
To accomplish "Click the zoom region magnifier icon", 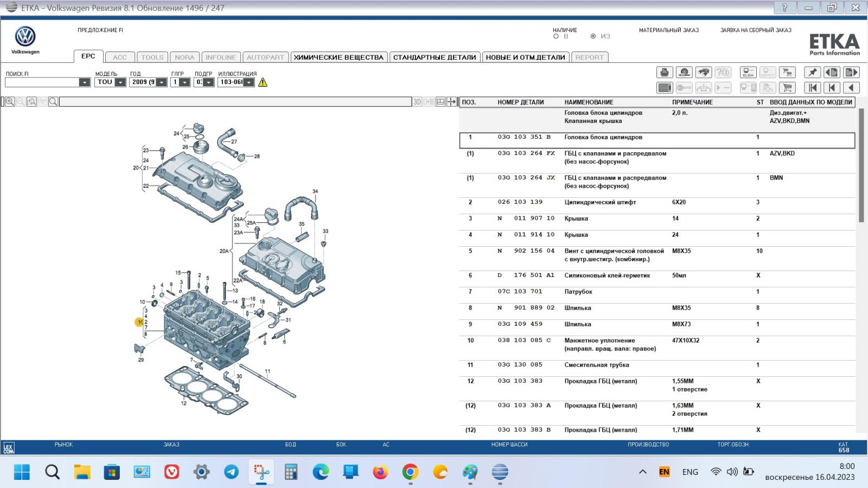I will (31, 101).
